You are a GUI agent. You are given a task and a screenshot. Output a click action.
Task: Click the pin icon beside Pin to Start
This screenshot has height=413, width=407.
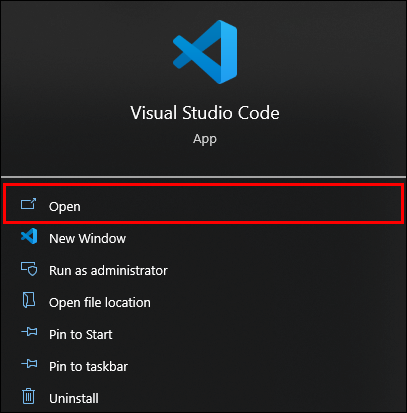pos(29,332)
